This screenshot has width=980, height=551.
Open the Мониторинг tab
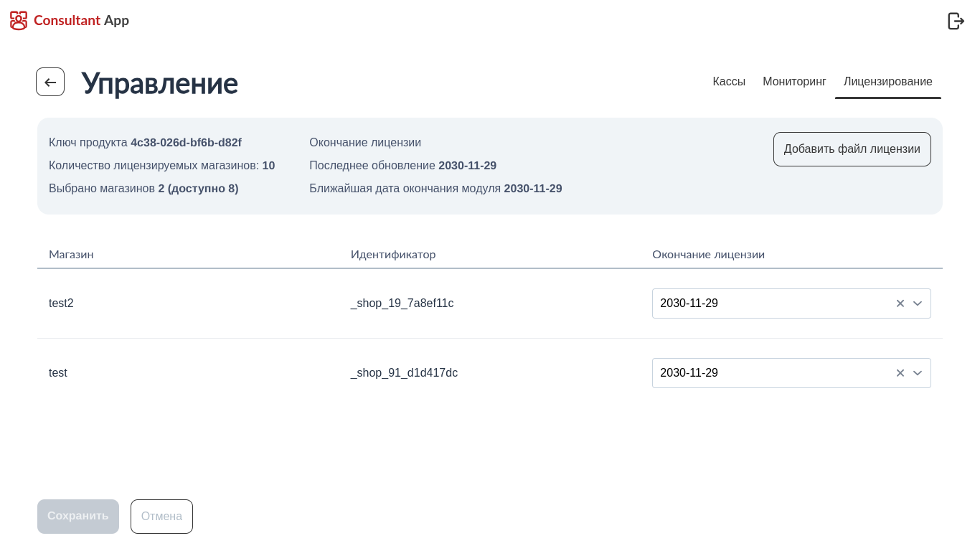click(x=794, y=82)
